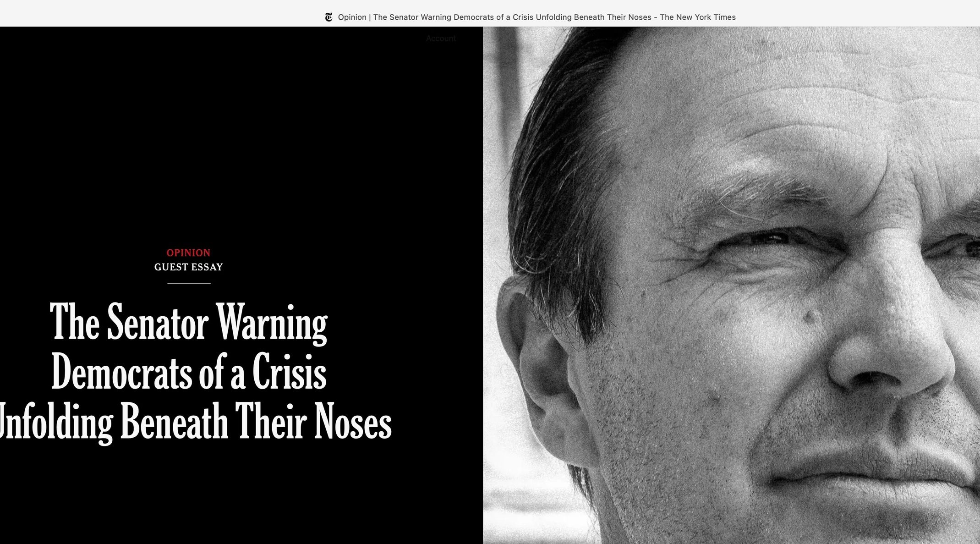Click "The New York Times" in the title bar
This screenshot has height=544, width=980.
(697, 17)
